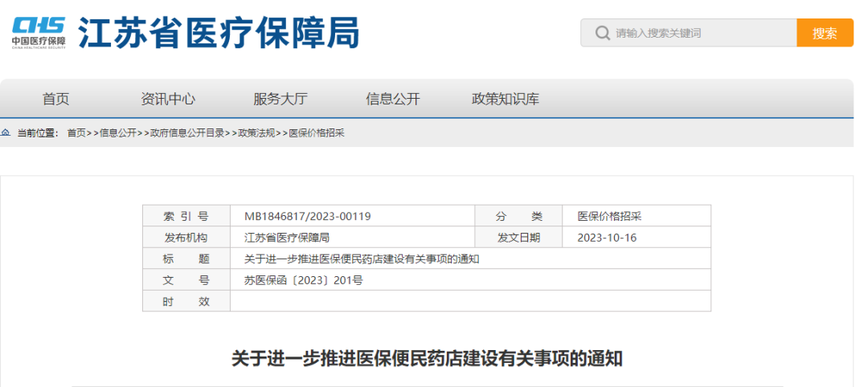The width and height of the screenshot is (868, 387).
Task: Click the 江苏省医疗保障局 site title
Action: point(219,32)
